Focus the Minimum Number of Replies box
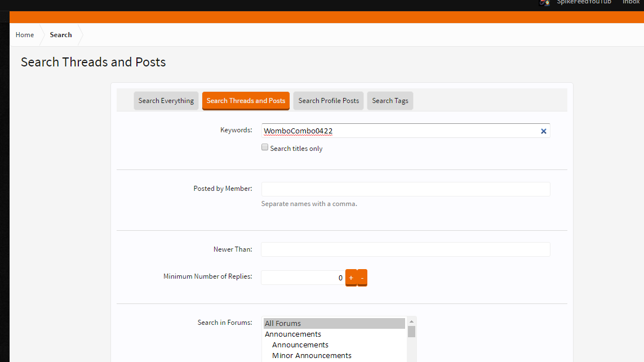 (x=303, y=278)
